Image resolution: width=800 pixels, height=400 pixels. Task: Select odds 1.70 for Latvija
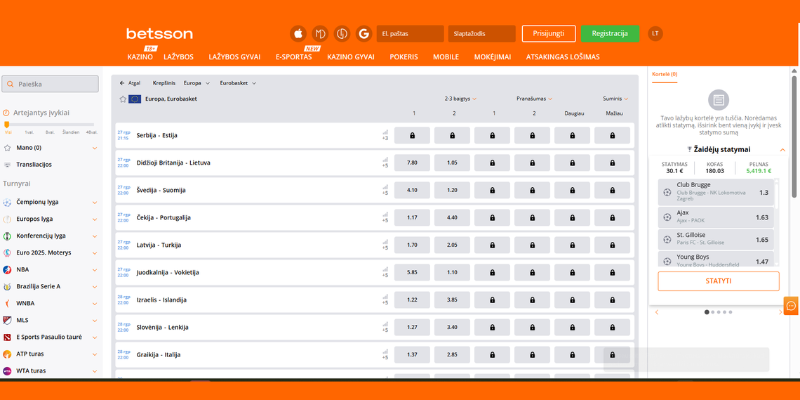point(412,245)
